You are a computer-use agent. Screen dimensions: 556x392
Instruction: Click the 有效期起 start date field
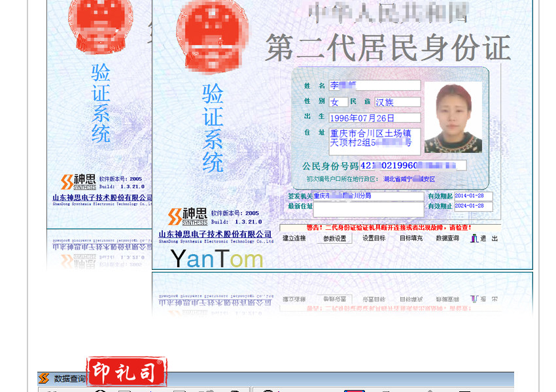coord(473,196)
